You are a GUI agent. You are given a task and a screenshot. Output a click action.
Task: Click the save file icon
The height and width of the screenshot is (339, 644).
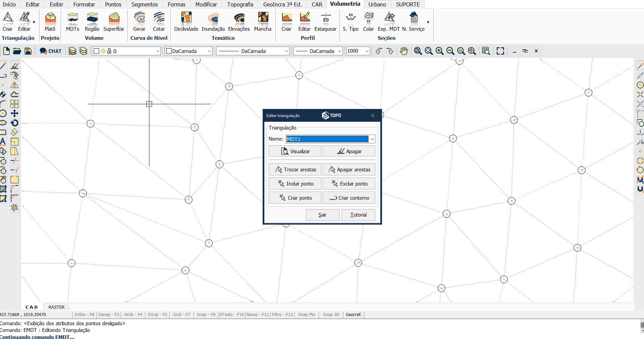28,51
